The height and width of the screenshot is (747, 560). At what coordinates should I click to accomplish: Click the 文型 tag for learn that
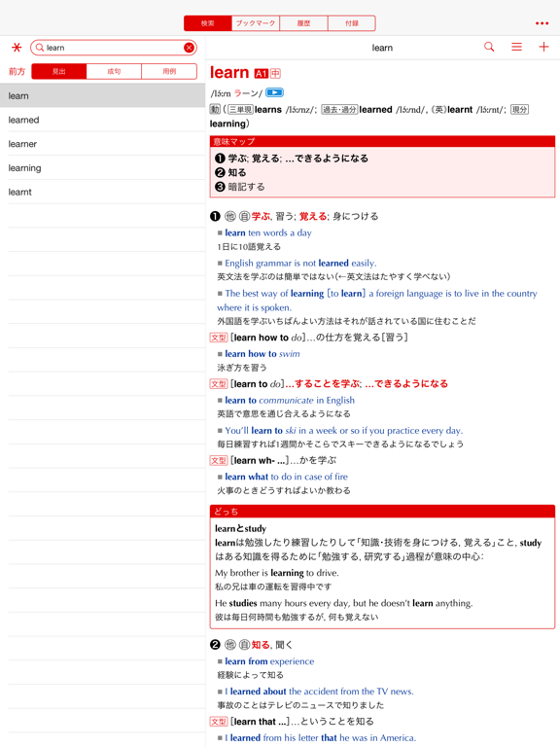(219, 722)
